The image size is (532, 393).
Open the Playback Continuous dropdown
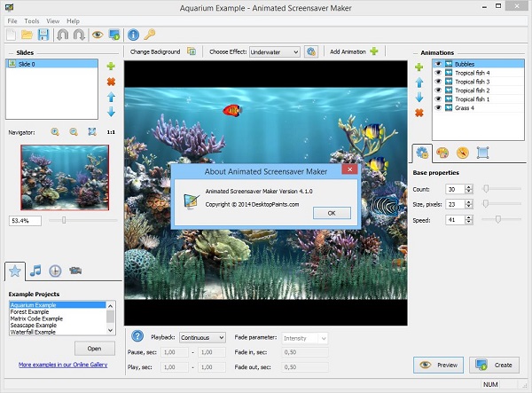coord(202,338)
